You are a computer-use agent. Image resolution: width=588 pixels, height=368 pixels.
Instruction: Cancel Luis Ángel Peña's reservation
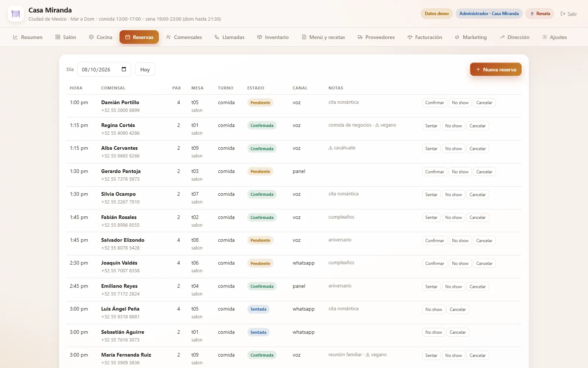click(x=458, y=309)
